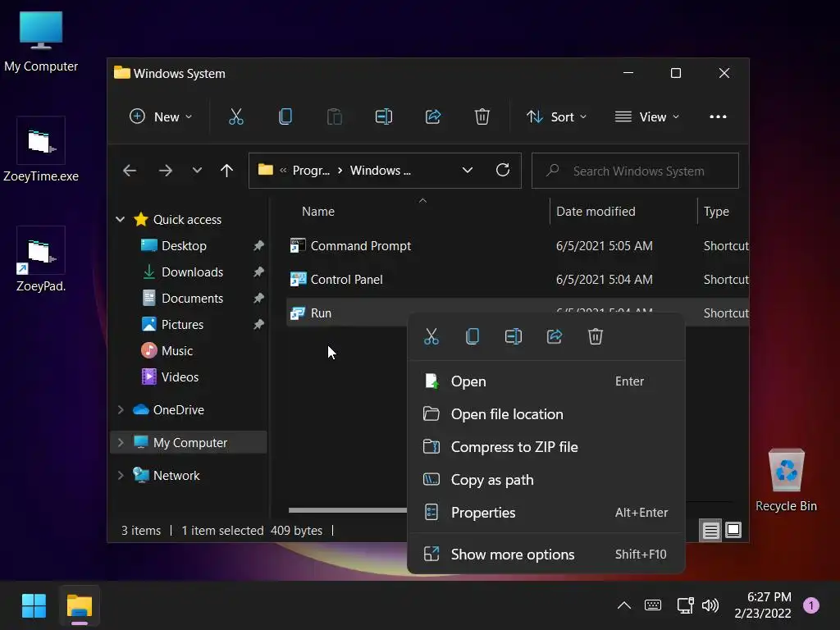Click the Rename icon in the context menu

[514, 336]
